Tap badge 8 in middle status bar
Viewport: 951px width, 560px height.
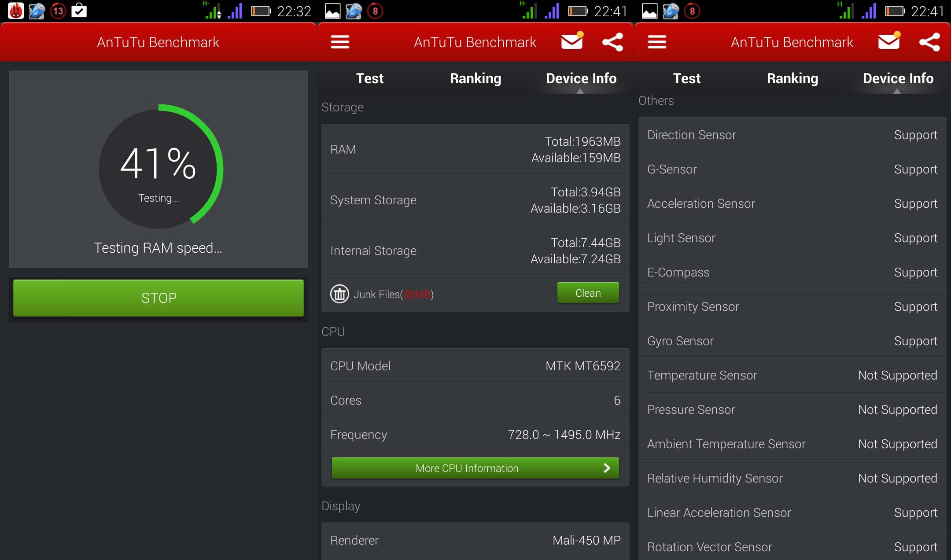click(375, 11)
